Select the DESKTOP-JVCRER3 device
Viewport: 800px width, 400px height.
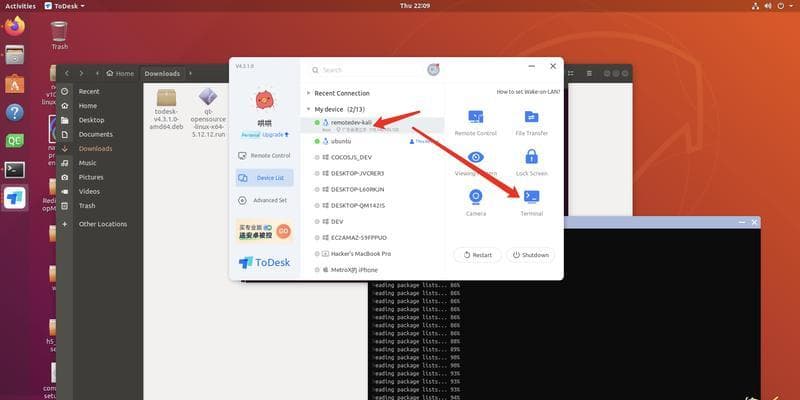372,173
